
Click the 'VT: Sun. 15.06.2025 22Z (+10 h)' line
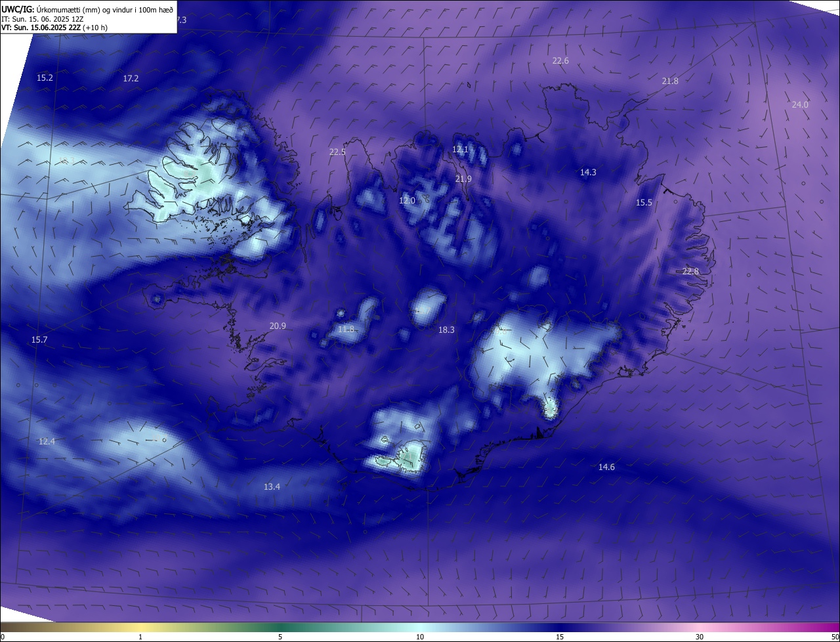tap(54, 28)
